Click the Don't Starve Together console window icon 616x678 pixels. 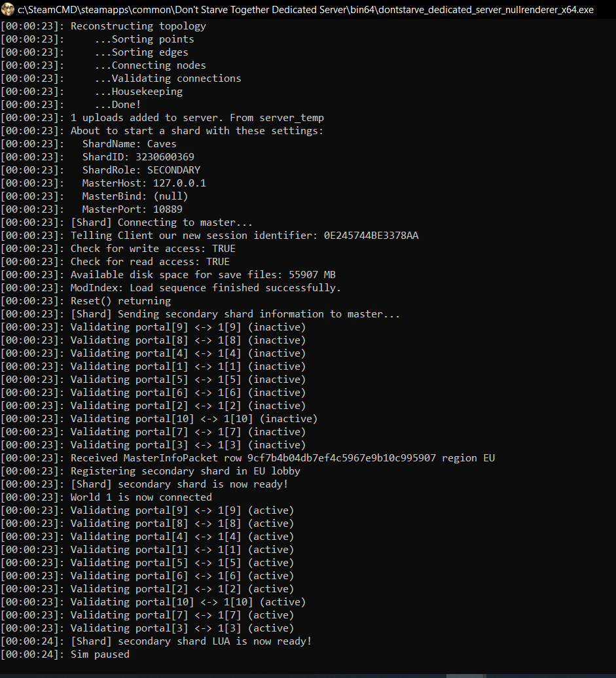[x=8, y=10]
